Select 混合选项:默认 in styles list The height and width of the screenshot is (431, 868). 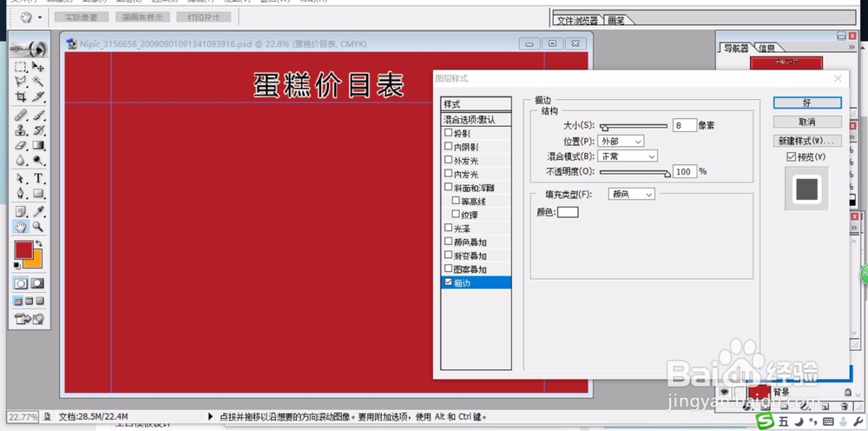coord(476,120)
